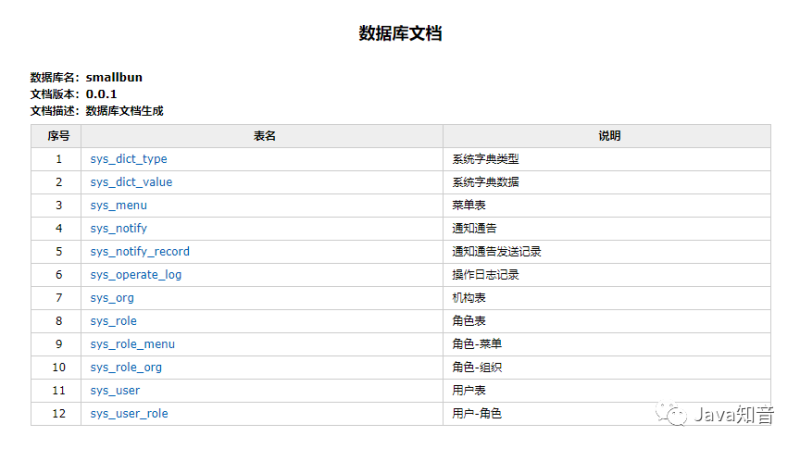The image size is (800, 449).
Task: Click the sys_user link in row 11
Action: tap(115, 390)
